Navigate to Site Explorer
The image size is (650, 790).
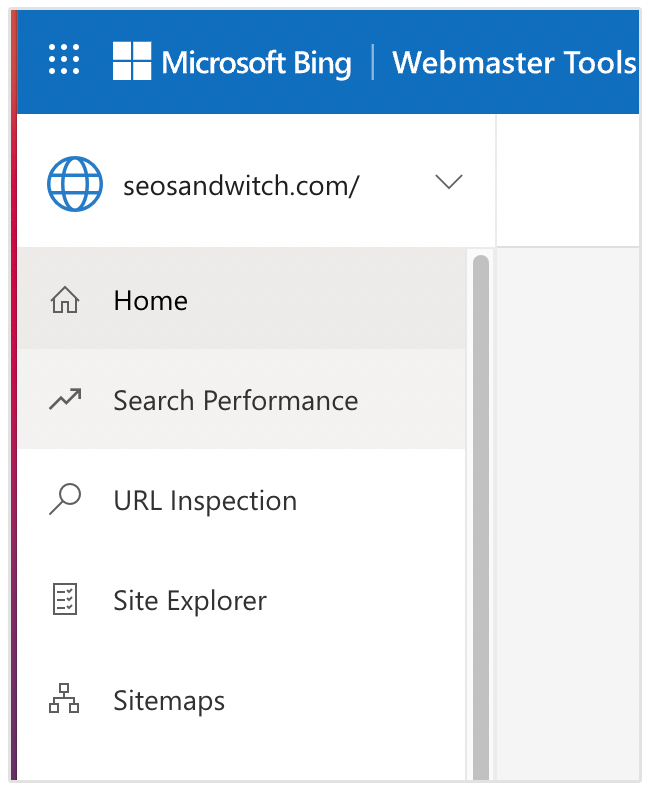pos(190,601)
